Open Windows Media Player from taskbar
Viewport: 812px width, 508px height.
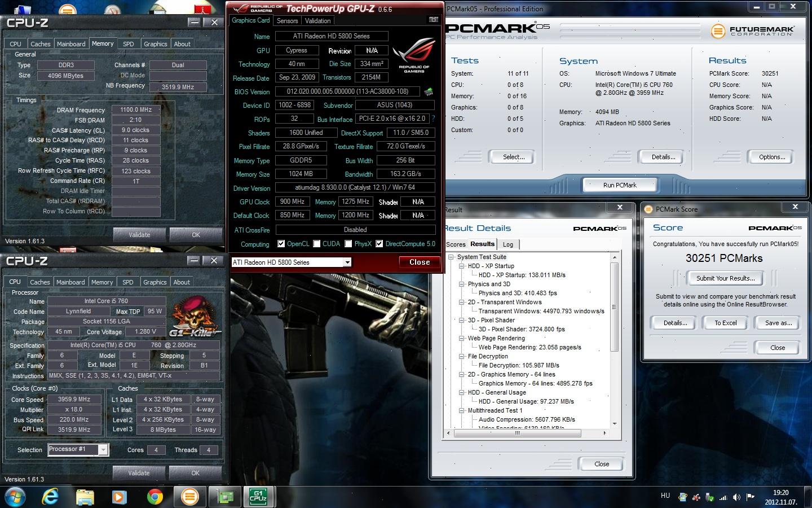[x=119, y=497]
